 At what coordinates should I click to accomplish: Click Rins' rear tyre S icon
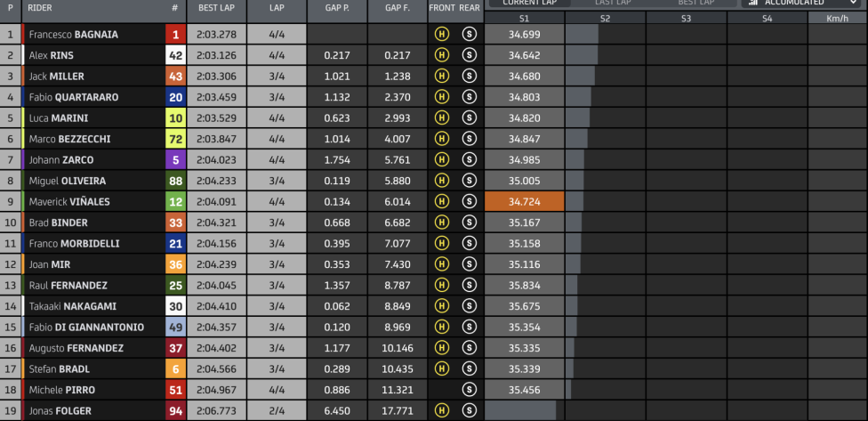click(470, 55)
